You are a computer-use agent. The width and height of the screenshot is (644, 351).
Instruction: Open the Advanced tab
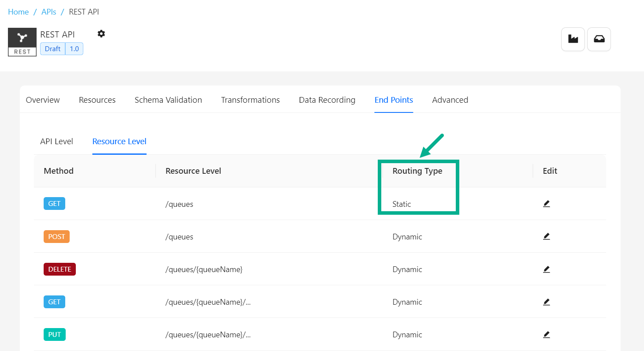coord(450,100)
